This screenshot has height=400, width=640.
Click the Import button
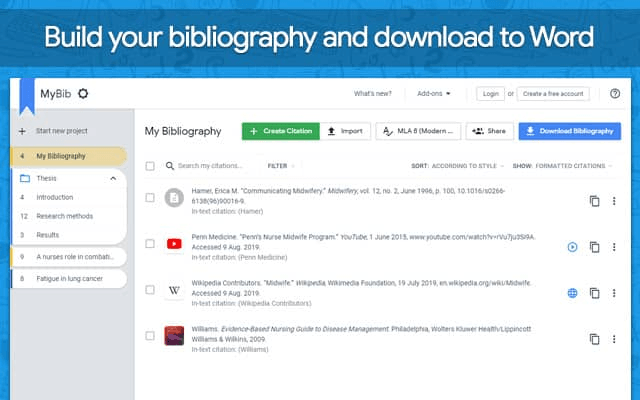(x=345, y=131)
